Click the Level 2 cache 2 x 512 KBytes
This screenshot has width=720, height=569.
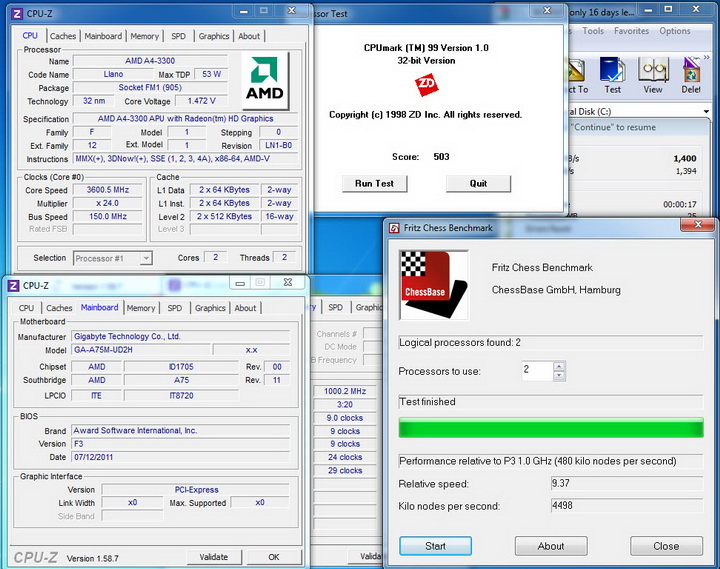tap(224, 216)
